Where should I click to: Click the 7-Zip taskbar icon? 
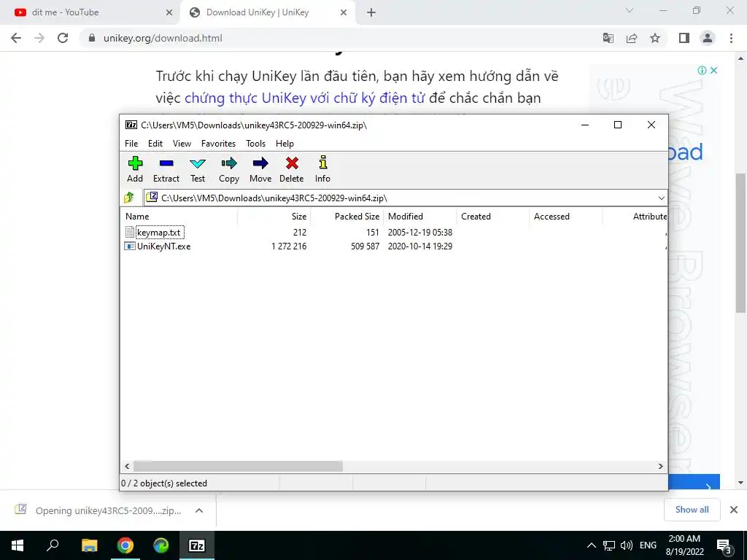(x=197, y=545)
